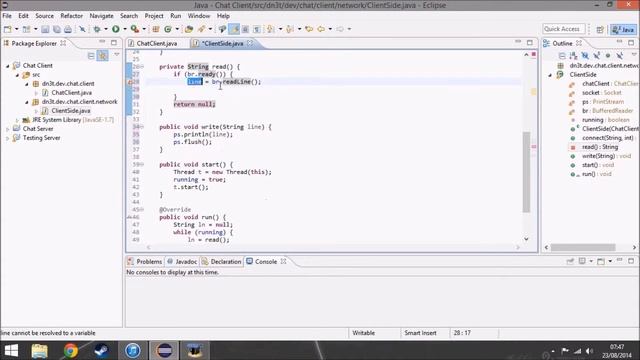
Task: Toggle Hide Static Fields and Methods
Action: click(596, 55)
